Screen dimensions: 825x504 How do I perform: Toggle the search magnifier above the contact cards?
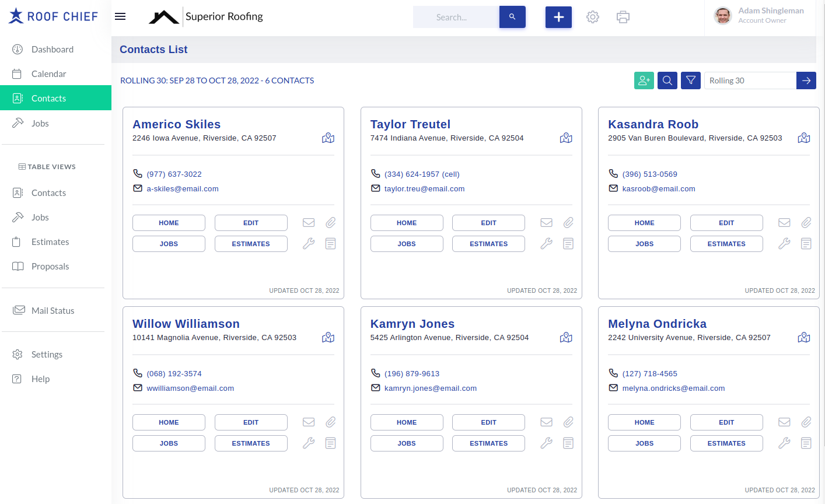(x=667, y=80)
